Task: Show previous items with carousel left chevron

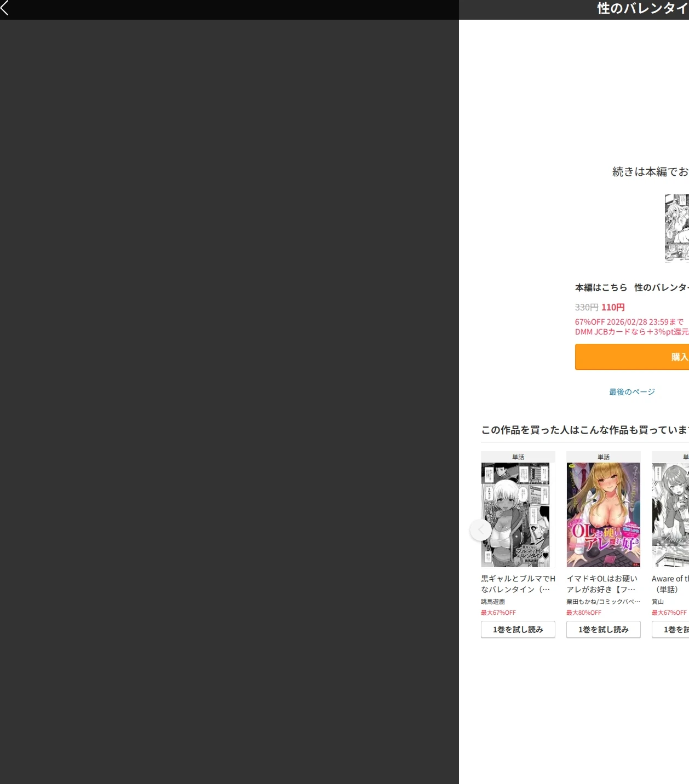Action: (x=481, y=530)
